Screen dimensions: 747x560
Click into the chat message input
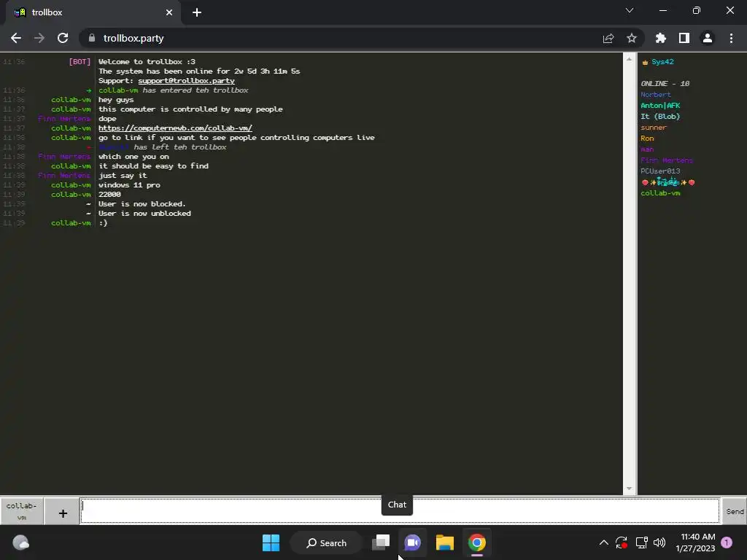coord(400,511)
